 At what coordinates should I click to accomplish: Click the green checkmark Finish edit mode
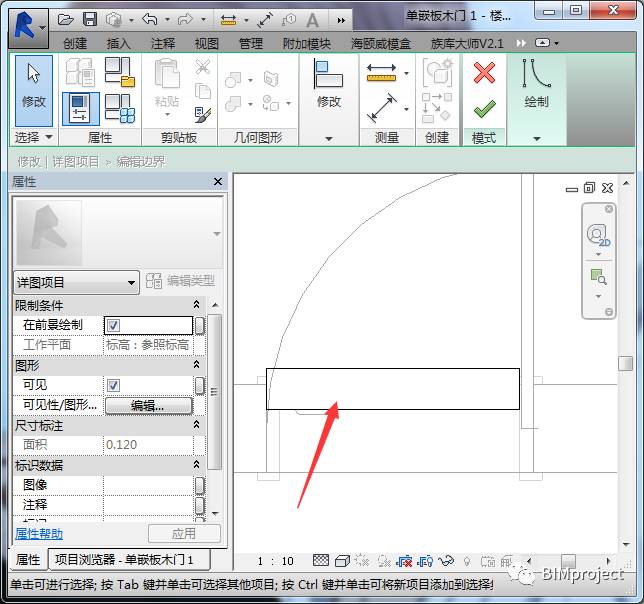pyautogui.click(x=484, y=109)
